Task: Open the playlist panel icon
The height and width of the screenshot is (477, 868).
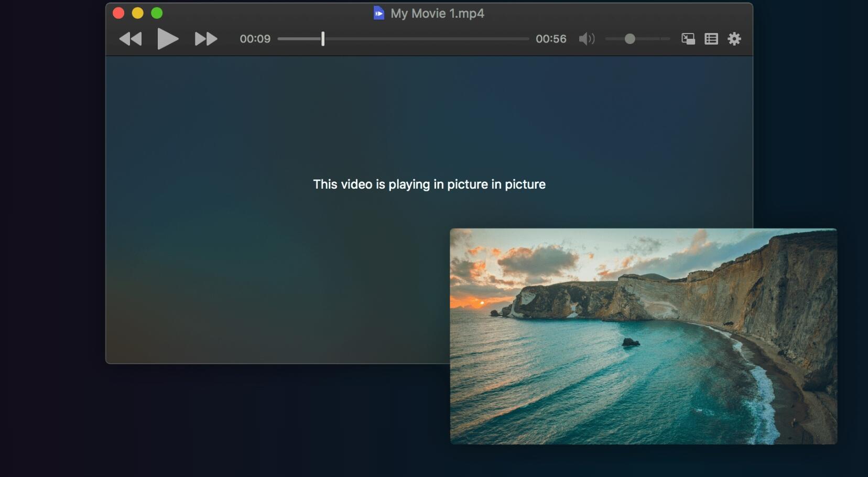Action: (x=711, y=39)
